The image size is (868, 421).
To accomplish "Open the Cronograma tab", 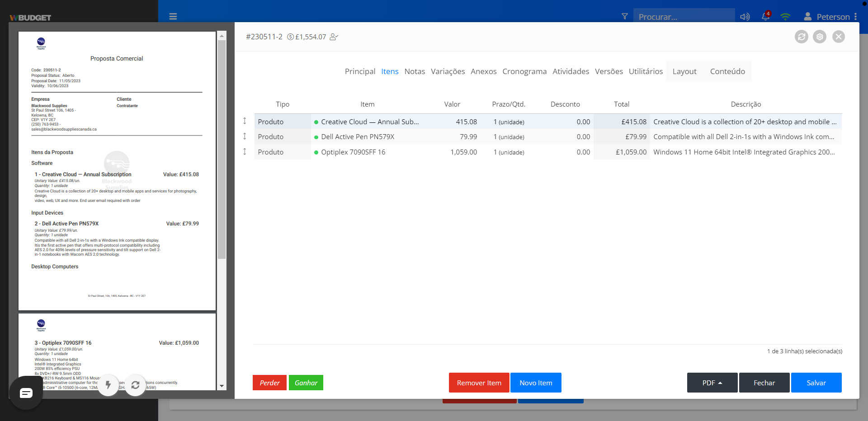I will pyautogui.click(x=524, y=71).
